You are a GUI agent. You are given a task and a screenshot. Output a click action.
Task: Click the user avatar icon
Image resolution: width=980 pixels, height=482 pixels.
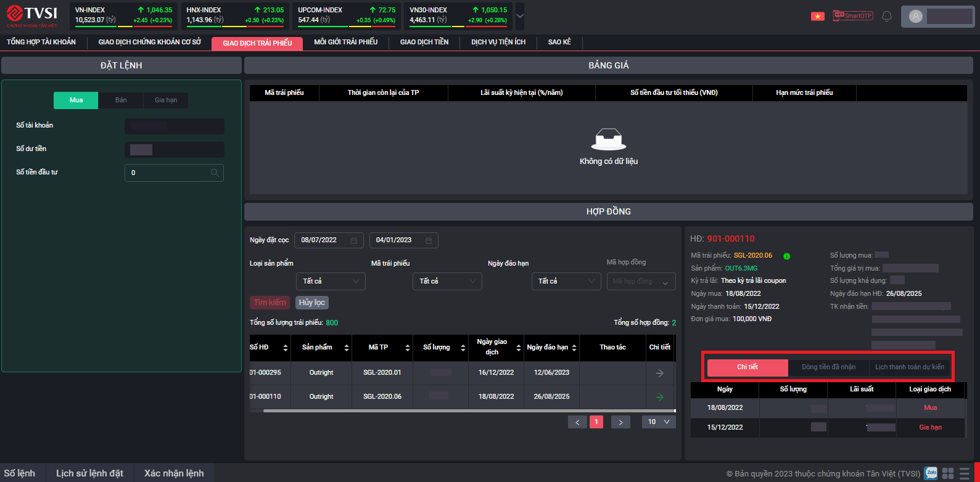pos(916,17)
